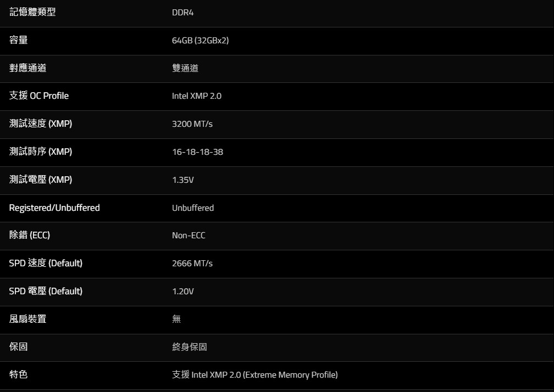
Task: Click the SPD 電壓 (Default) label
Action: point(46,291)
